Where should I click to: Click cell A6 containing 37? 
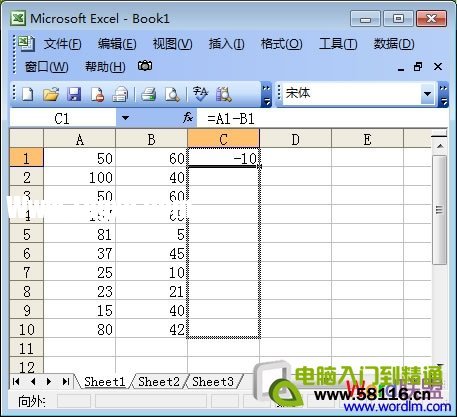pos(80,253)
